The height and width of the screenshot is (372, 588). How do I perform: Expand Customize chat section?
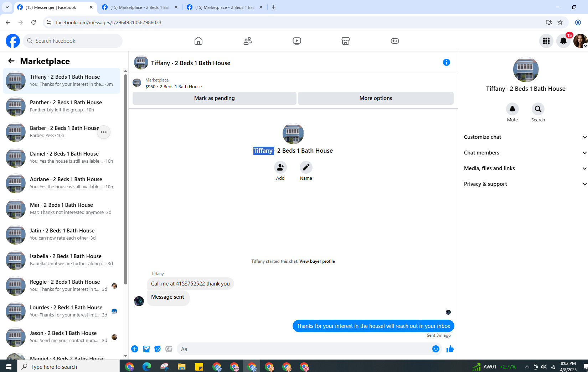tap(525, 137)
